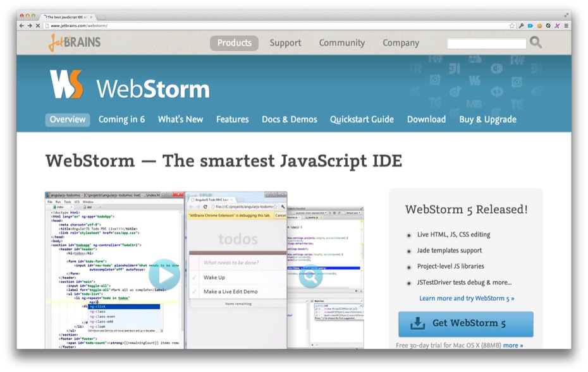Open a new browser tab
Image resolution: width=588 pixels, height=372 pixels.
[x=102, y=17]
